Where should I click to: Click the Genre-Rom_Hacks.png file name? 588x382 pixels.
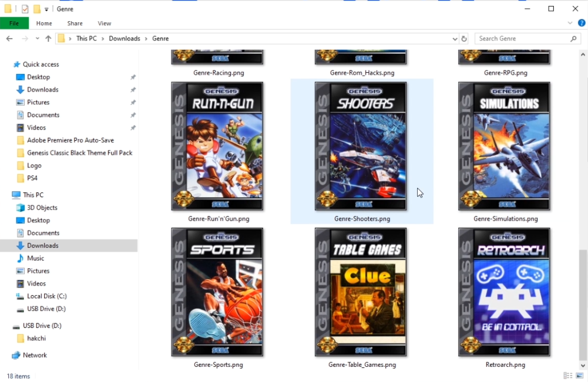[362, 73]
